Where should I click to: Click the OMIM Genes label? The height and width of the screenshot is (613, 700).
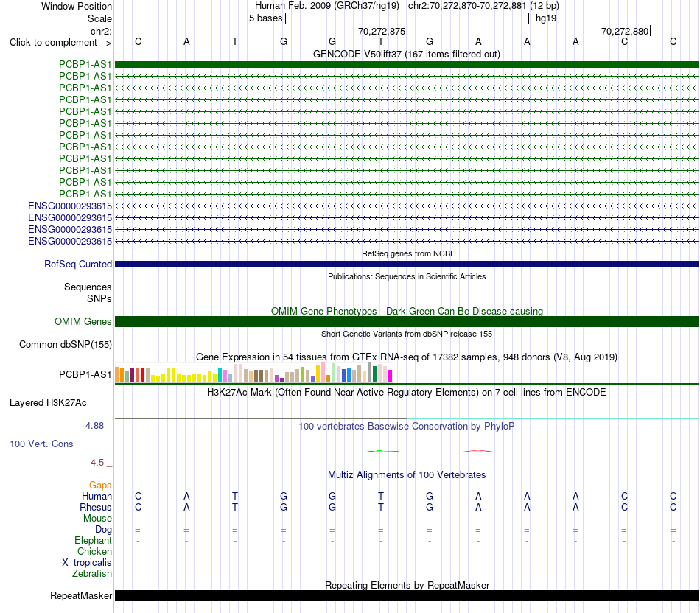(x=83, y=321)
